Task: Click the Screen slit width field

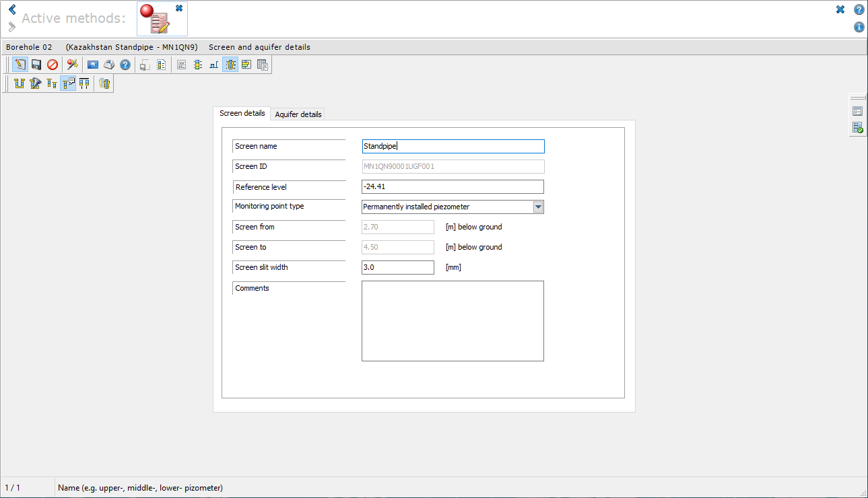Action: click(x=398, y=267)
